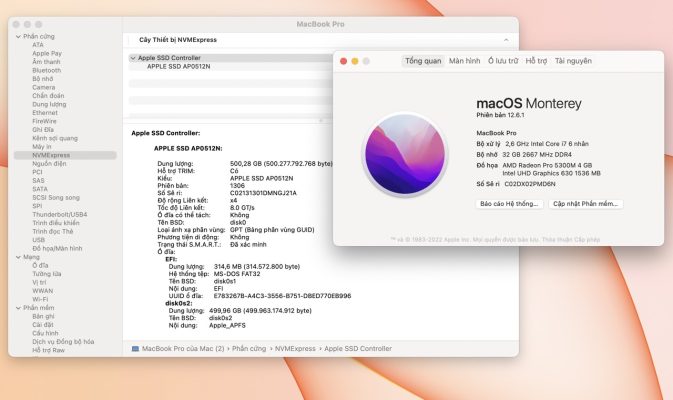Screen dimensions: 673x400
Task: Click the Báo cáo Hệ thống button
Action: (x=509, y=204)
